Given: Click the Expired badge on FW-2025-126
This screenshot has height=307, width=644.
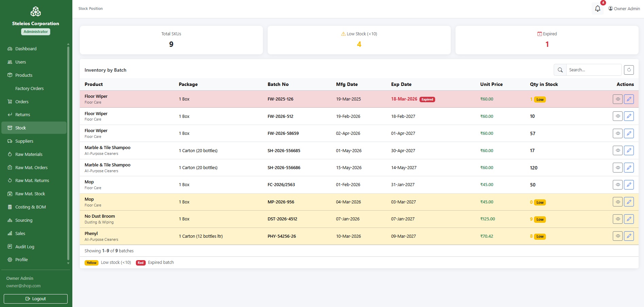Looking at the screenshot, I should [x=427, y=100].
